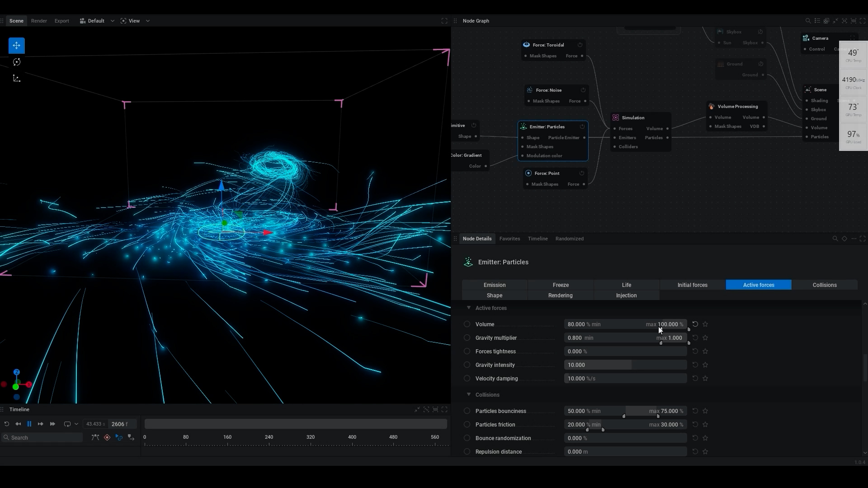
Task: Select the Scale transform tool
Action: pyautogui.click(x=17, y=78)
